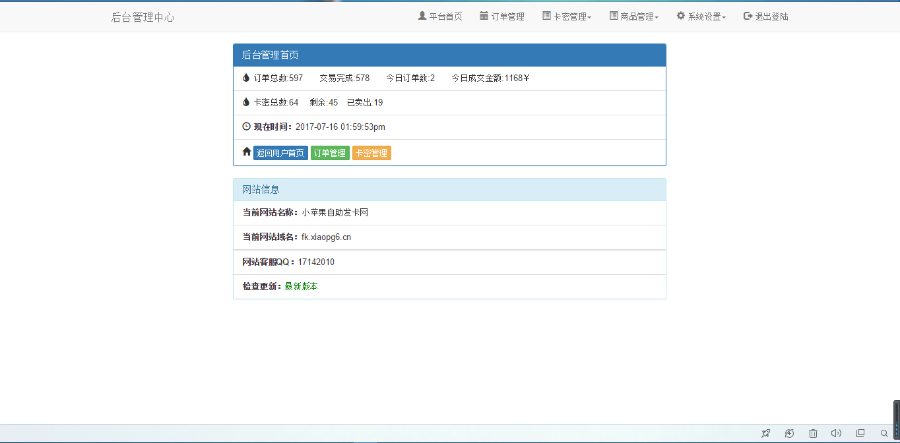Click the blue 返回用户首页 button
The height and width of the screenshot is (443, 900).
tap(281, 153)
